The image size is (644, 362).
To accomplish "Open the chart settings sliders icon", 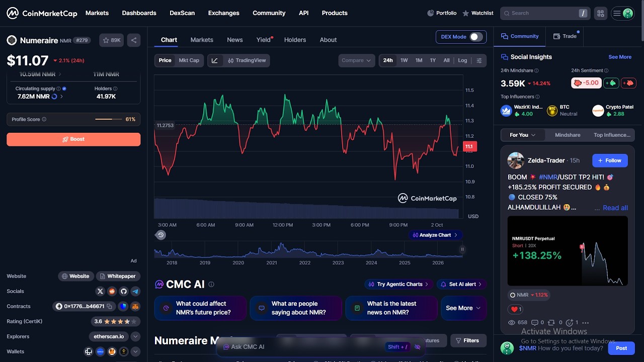I will point(479,60).
